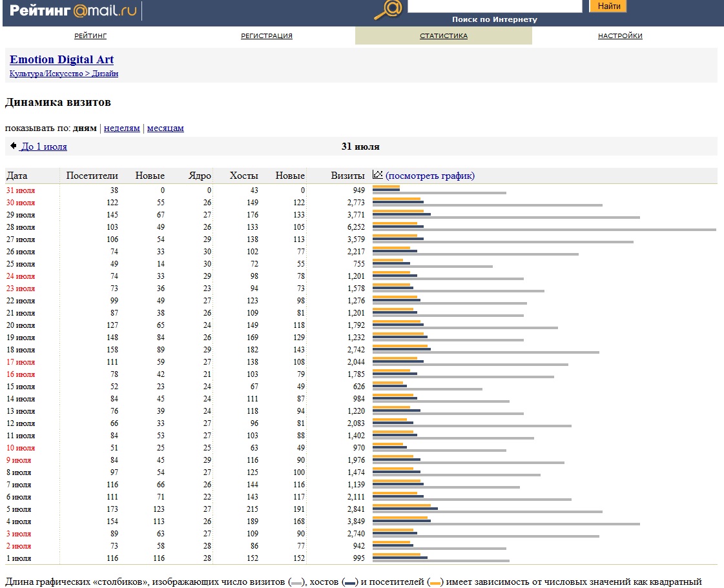
Task: Click the Рейтинг@mail.ru logo
Action: 73,11
